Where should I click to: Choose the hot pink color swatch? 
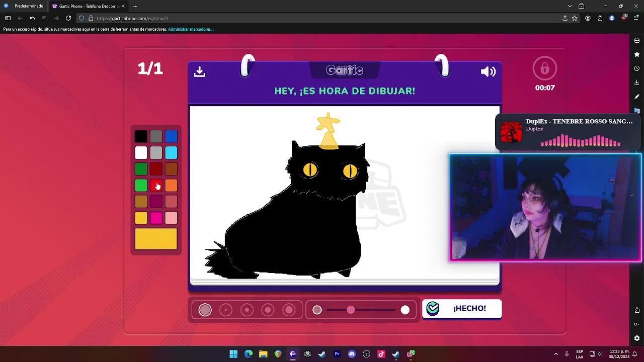click(156, 218)
